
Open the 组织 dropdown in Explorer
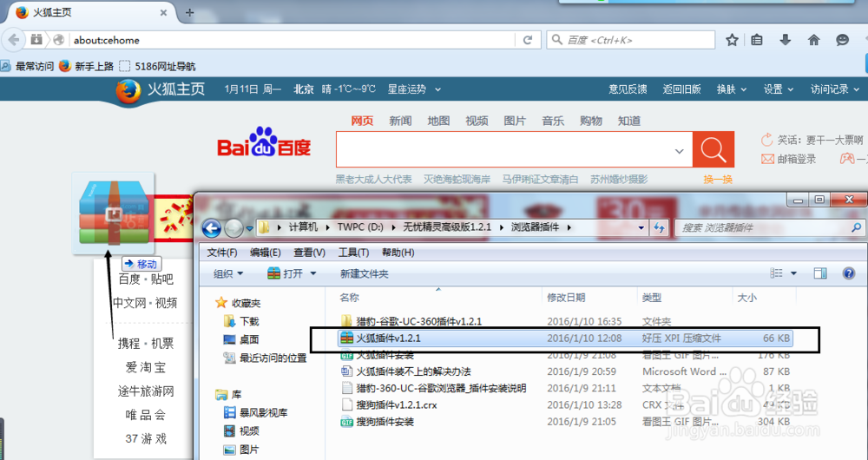pos(228,273)
